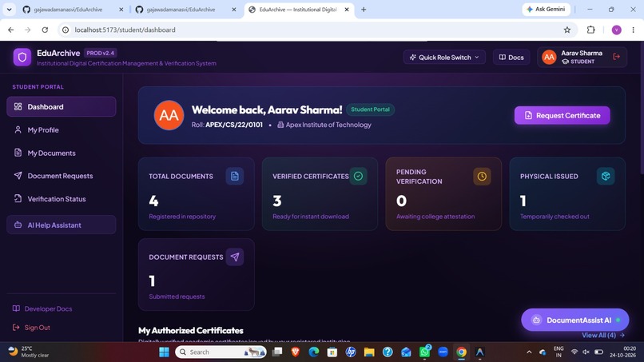Click the Student Portal badge
The height and width of the screenshot is (362, 644).
tap(370, 109)
